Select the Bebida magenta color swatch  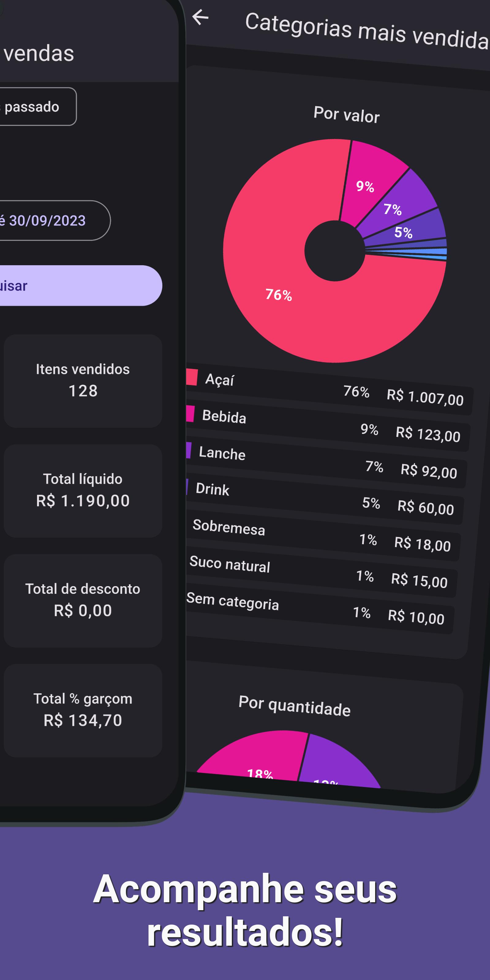[x=190, y=413]
